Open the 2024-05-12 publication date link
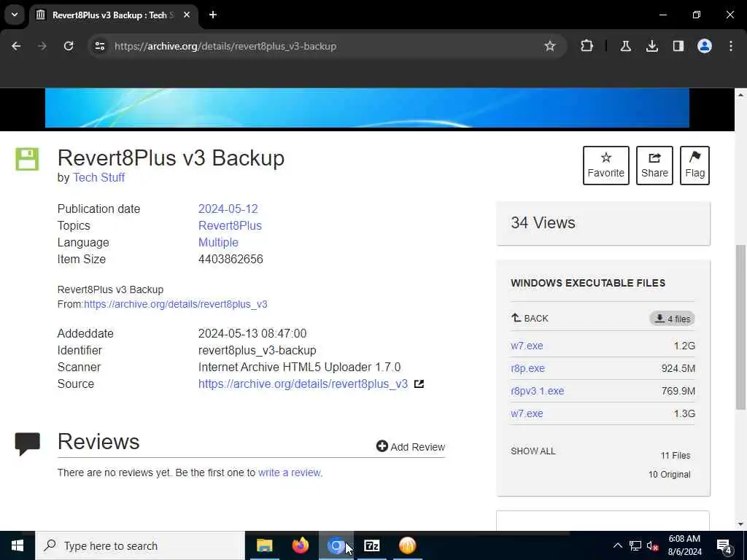 click(228, 209)
